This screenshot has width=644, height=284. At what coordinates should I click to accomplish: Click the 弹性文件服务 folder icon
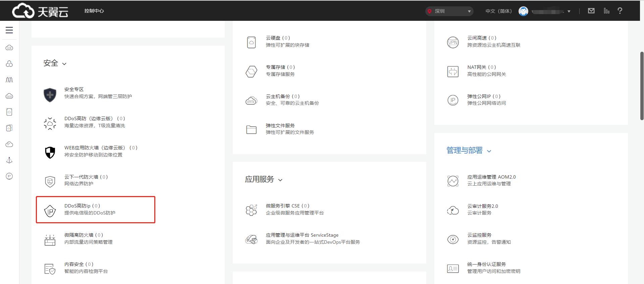(251, 130)
